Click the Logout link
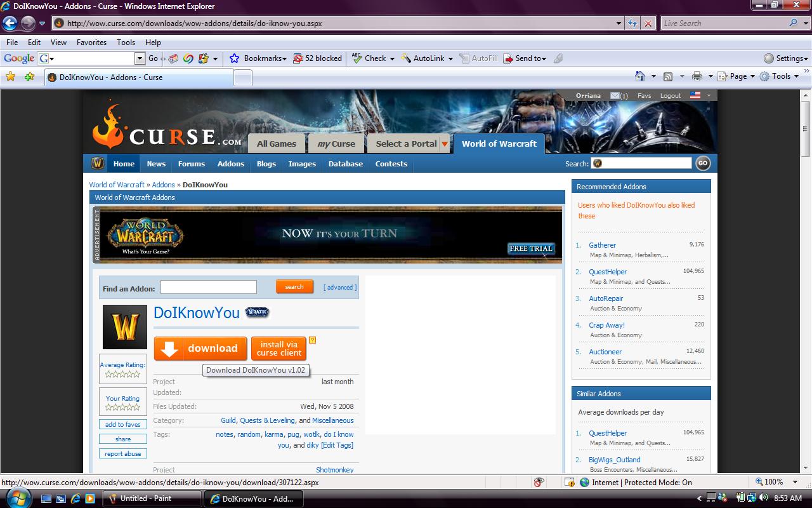 coord(671,95)
